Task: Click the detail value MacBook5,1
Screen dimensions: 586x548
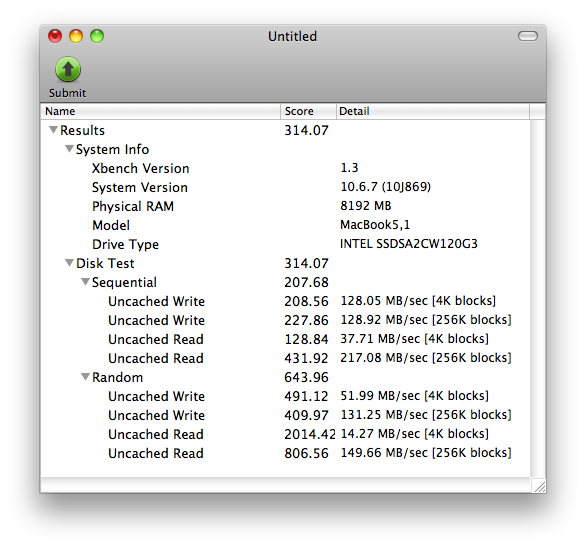Action: (x=375, y=225)
